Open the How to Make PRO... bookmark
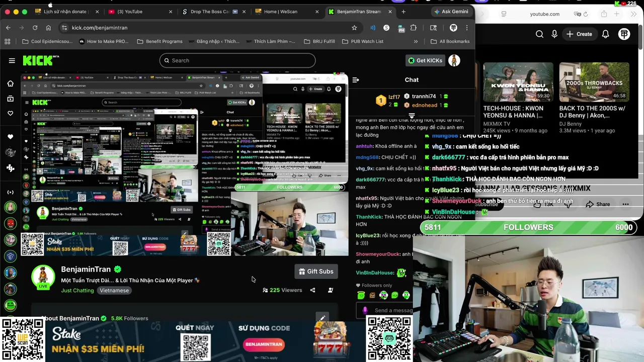The image size is (644, 362). coord(104,41)
